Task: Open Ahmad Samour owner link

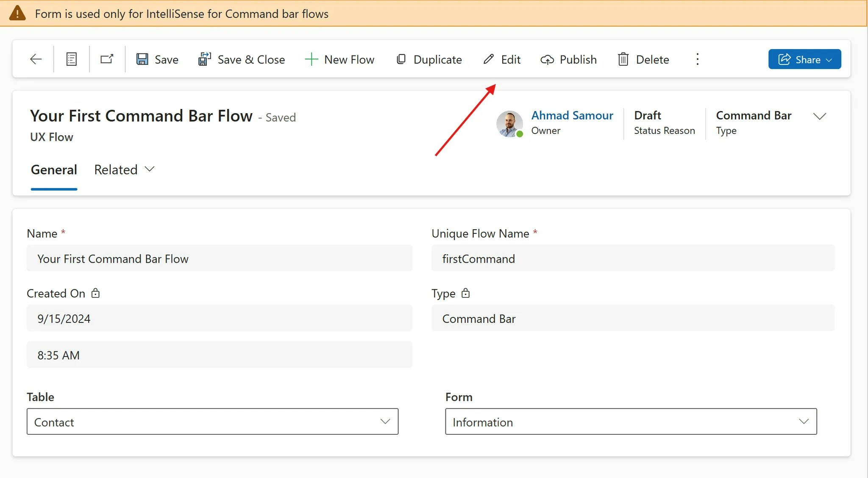Action: pos(572,115)
